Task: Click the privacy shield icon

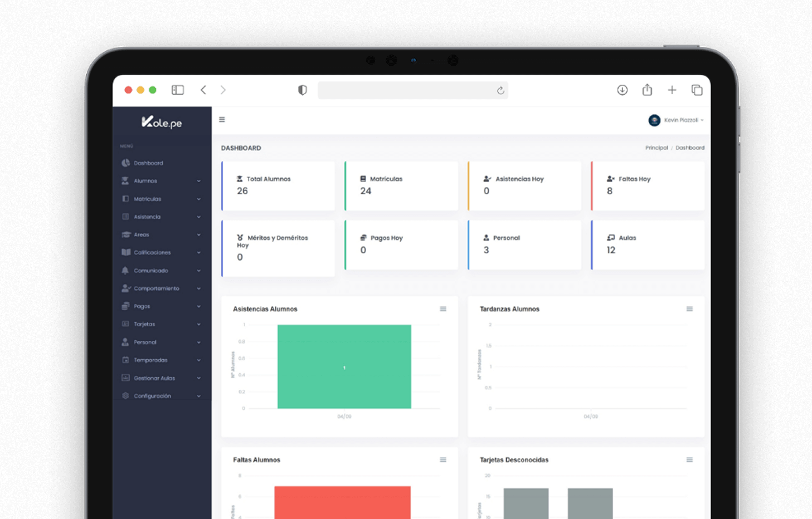Action: (303, 90)
